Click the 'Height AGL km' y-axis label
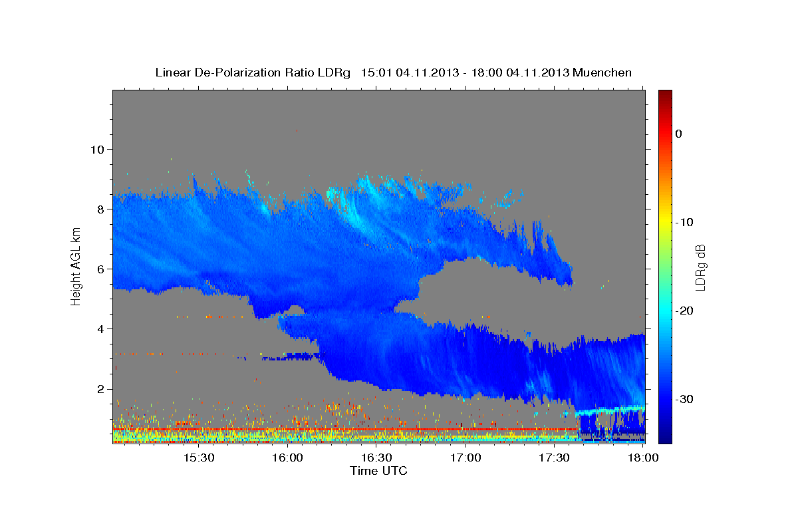798x532 pixels. (x=76, y=266)
